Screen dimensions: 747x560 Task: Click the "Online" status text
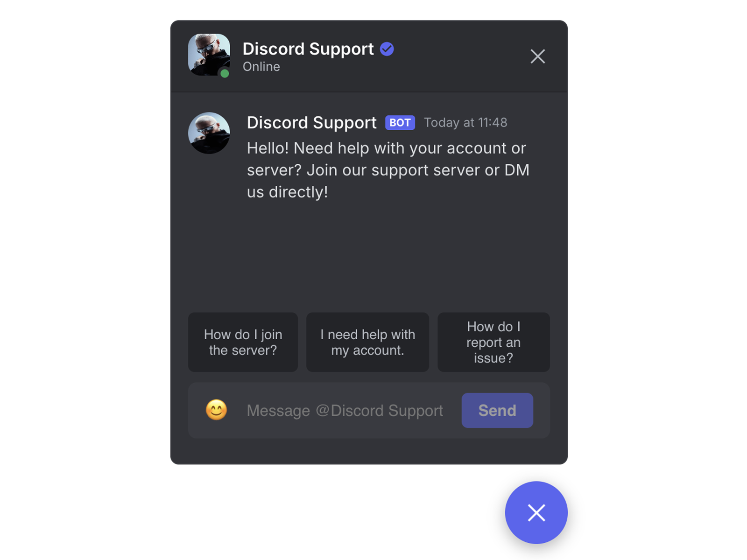tap(261, 67)
